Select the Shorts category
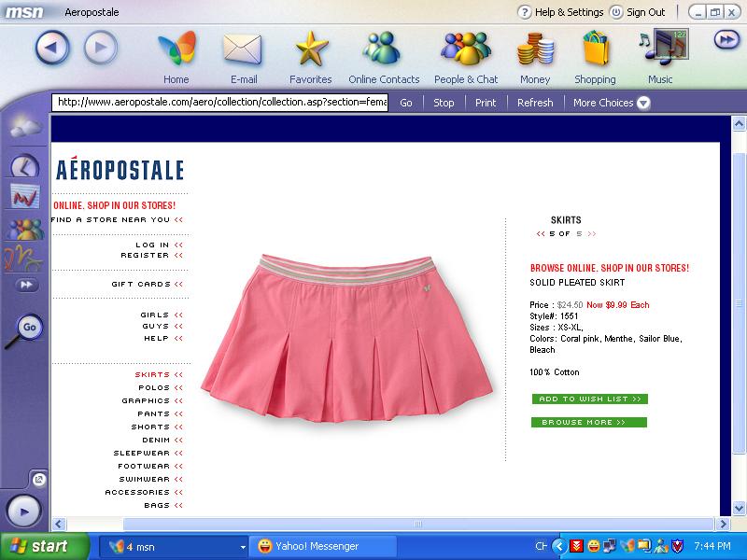The height and width of the screenshot is (560, 747). [x=157, y=427]
